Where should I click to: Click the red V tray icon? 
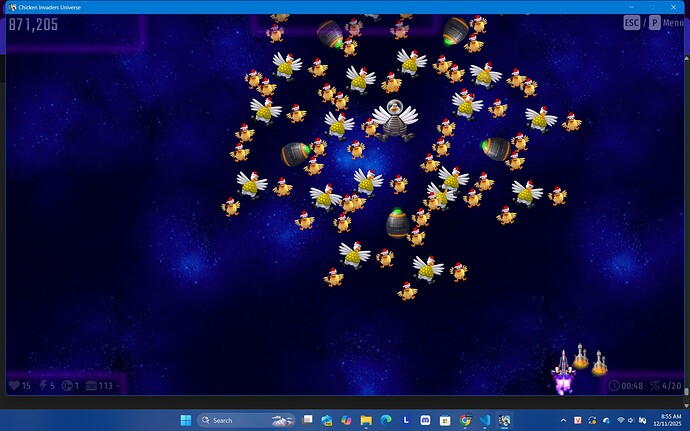[578, 420]
